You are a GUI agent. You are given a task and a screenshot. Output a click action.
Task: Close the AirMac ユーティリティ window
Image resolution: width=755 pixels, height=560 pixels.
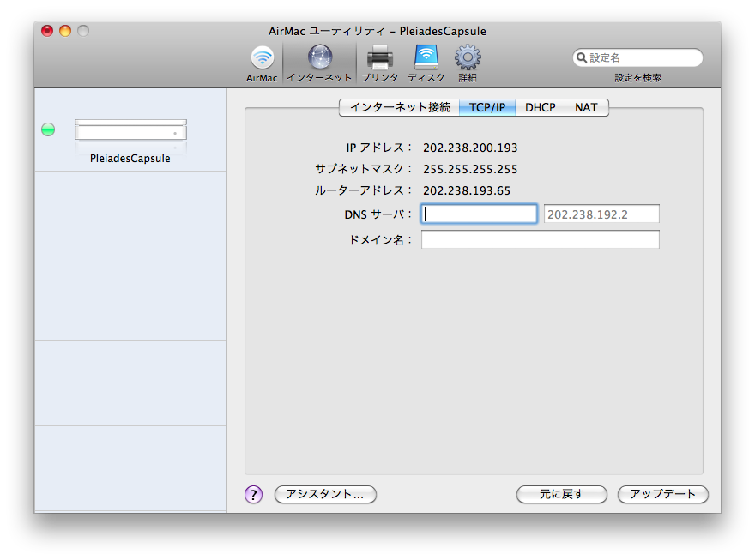tap(46, 31)
